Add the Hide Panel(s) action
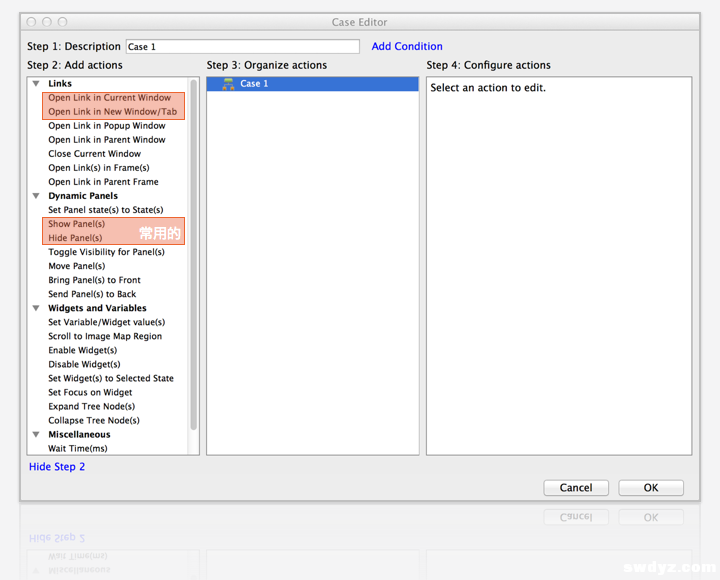 click(x=75, y=238)
